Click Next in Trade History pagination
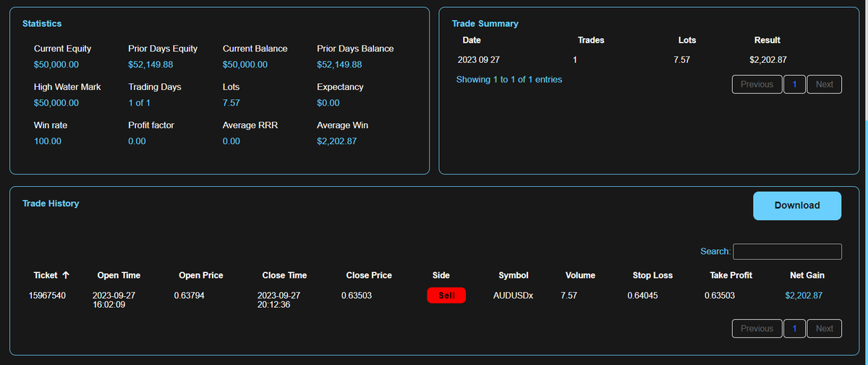 (x=825, y=328)
